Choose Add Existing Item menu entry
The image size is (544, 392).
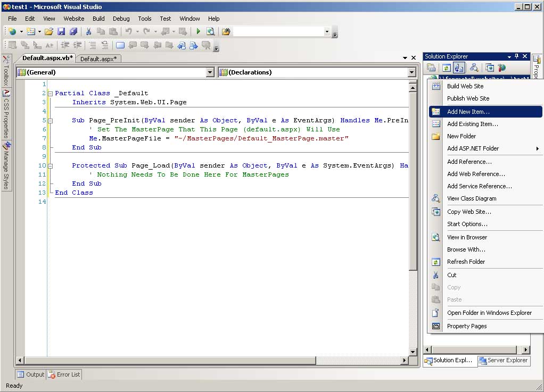tap(485, 124)
